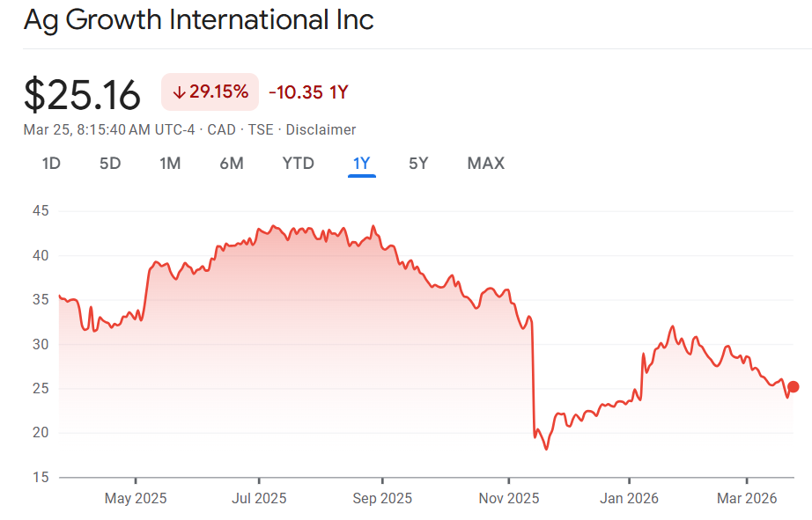Open the 6M range tab
This screenshot has height=520, width=812.
click(x=232, y=163)
